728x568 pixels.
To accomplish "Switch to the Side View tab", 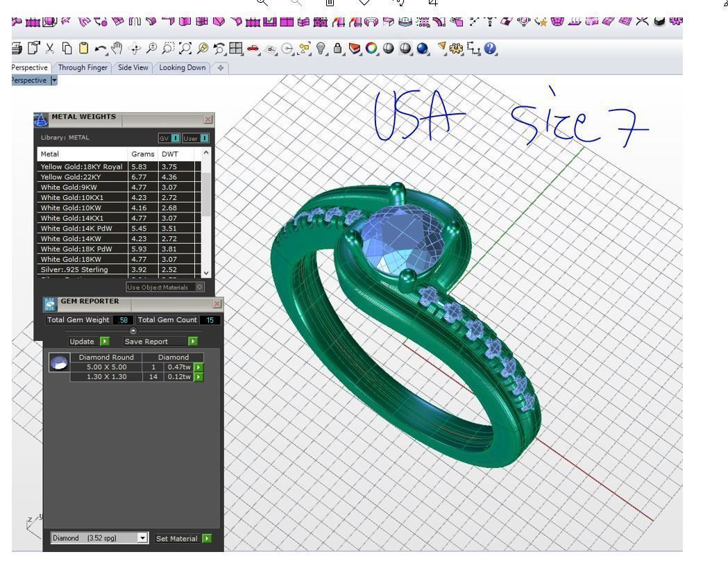I will (x=133, y=67).
